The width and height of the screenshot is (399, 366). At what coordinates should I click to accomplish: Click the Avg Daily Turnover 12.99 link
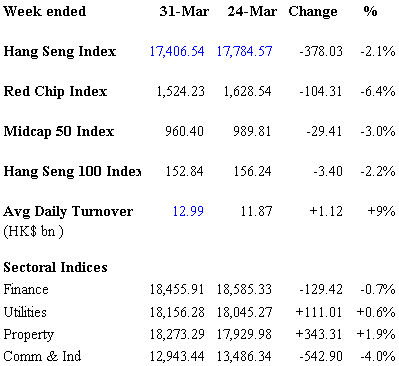point(188,211)
